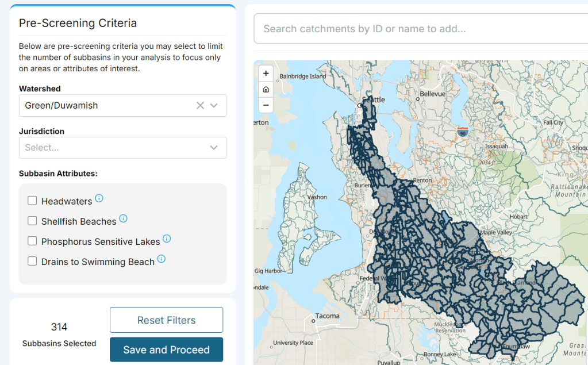Screen dimensions: 588x365
Task: Click the I-90 highway shield on map
Action: 462,132
